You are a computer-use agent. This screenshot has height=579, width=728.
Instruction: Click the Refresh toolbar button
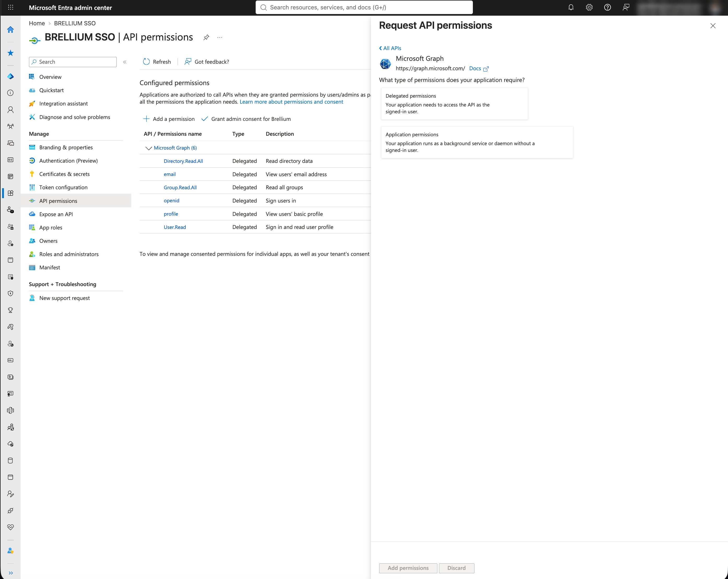(x=157, y=62)
